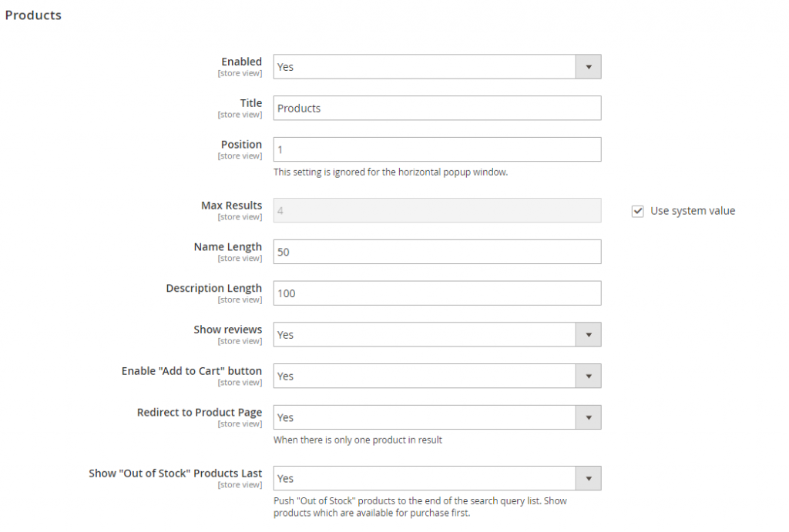The width and height of the screenshot is (789, 532).
Task: Toggle the Use system value checkbox
Action: (638, 211)
